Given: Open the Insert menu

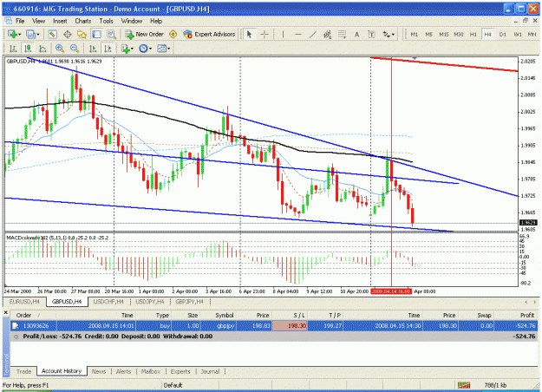Looking at the screenshot, I should [60, 21].
